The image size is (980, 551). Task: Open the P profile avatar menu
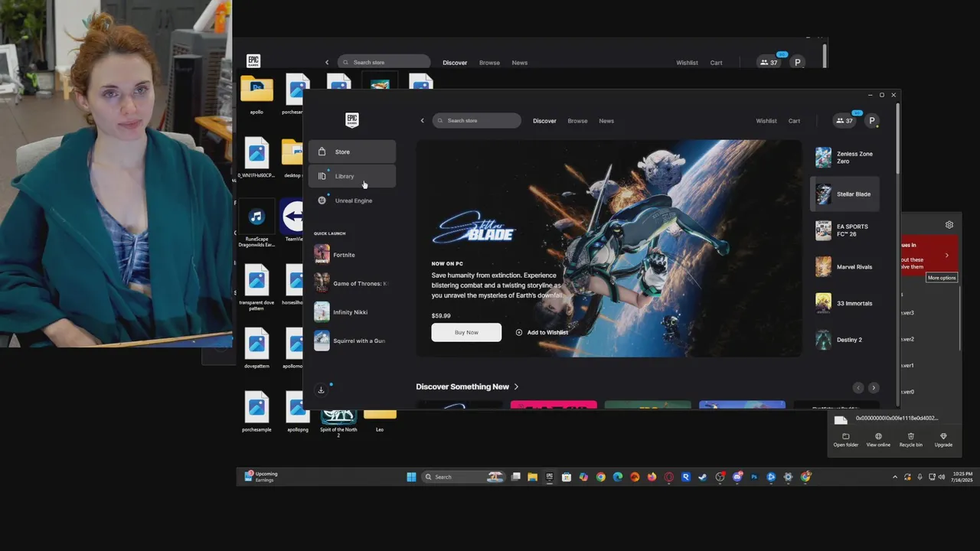872,121
